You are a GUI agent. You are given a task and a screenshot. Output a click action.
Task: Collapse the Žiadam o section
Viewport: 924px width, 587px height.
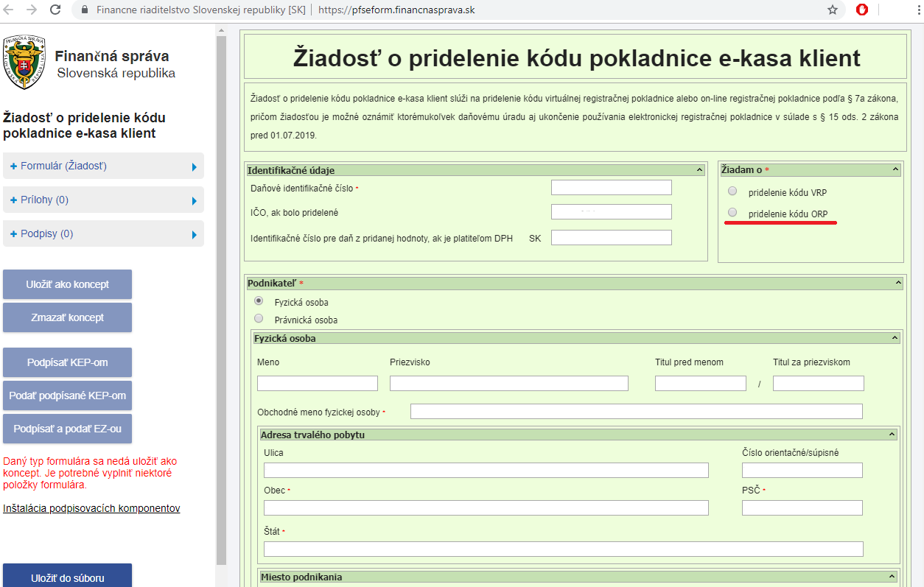pyautogui.click(x=896, y=170)
